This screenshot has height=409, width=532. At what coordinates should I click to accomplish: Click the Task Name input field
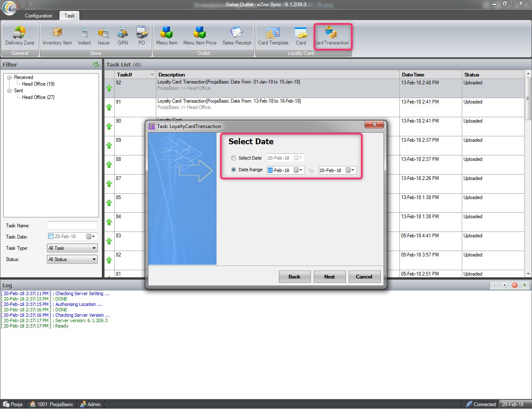(72, 225)
